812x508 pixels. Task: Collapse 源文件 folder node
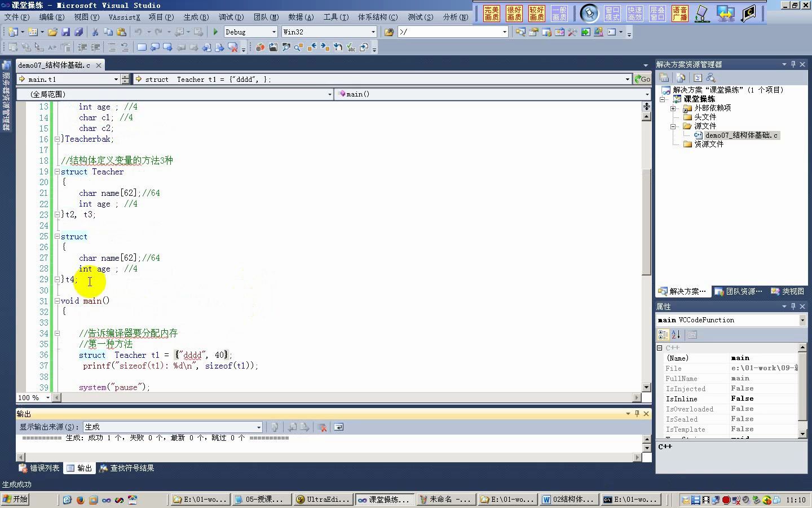(x=673, y=126)
